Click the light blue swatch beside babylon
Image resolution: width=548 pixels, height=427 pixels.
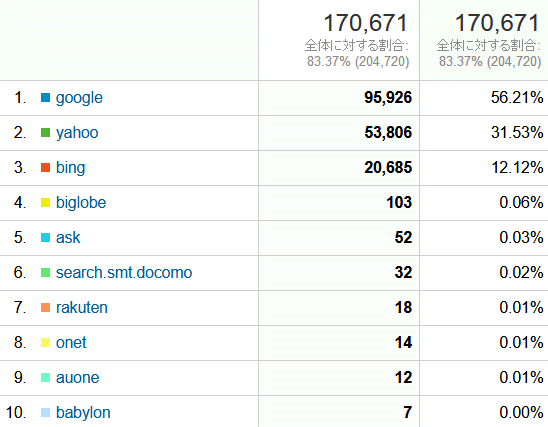[45, 412]
